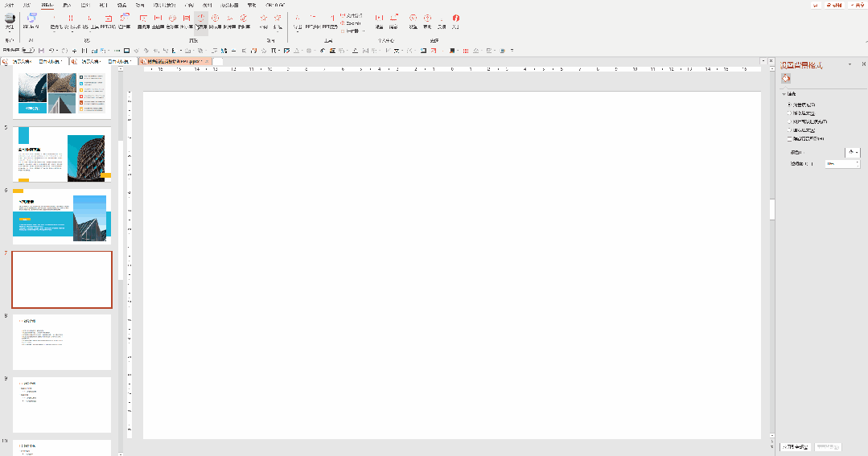This screenshot has width=868, height=456.
Task: Collapse the ribbon with the chevron
Action: point(866,40)
